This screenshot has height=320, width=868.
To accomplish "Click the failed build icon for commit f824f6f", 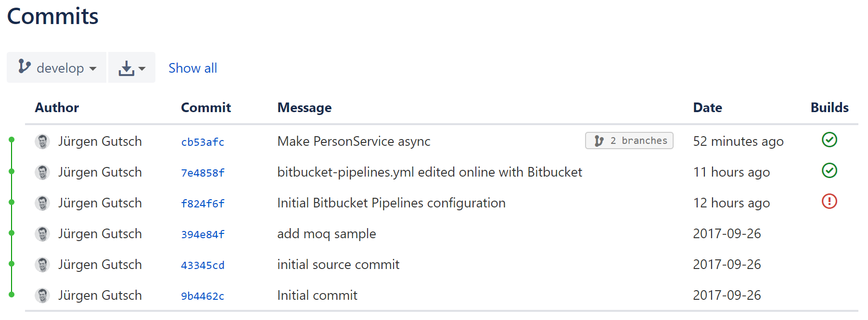I will click(829, 202).
